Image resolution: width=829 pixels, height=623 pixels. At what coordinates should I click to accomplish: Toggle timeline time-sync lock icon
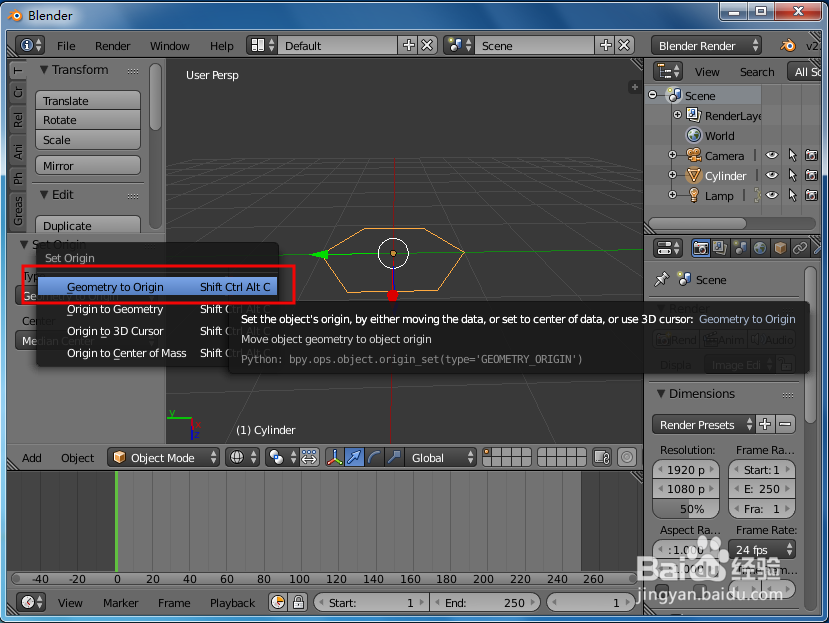click(x=298, y=602)
